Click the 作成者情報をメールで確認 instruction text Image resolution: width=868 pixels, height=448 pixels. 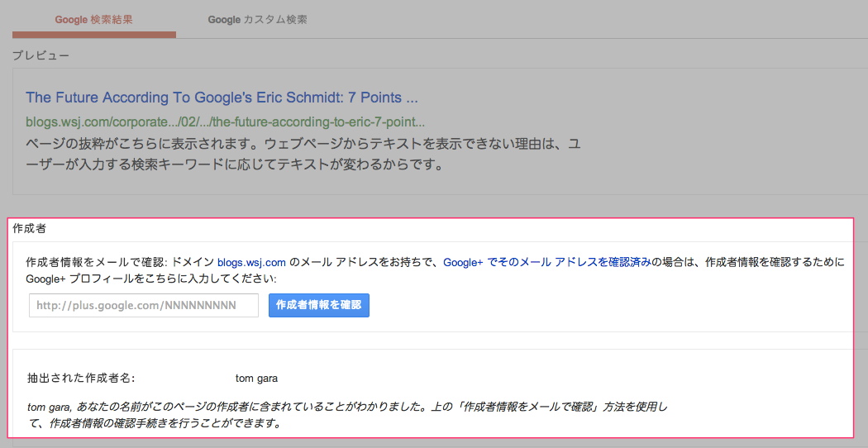(x=95, y=262)
